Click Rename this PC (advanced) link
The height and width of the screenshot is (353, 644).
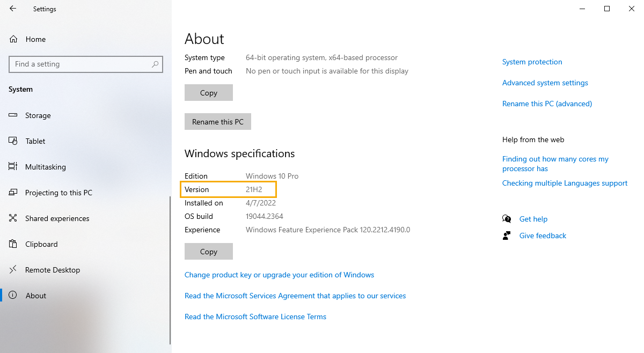click(547, 104)
